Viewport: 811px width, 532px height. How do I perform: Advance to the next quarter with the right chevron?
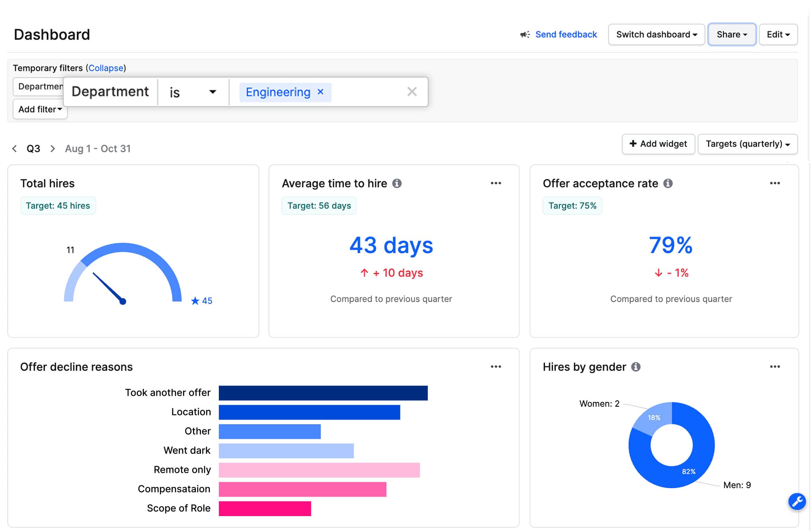[x=53, y=148]
